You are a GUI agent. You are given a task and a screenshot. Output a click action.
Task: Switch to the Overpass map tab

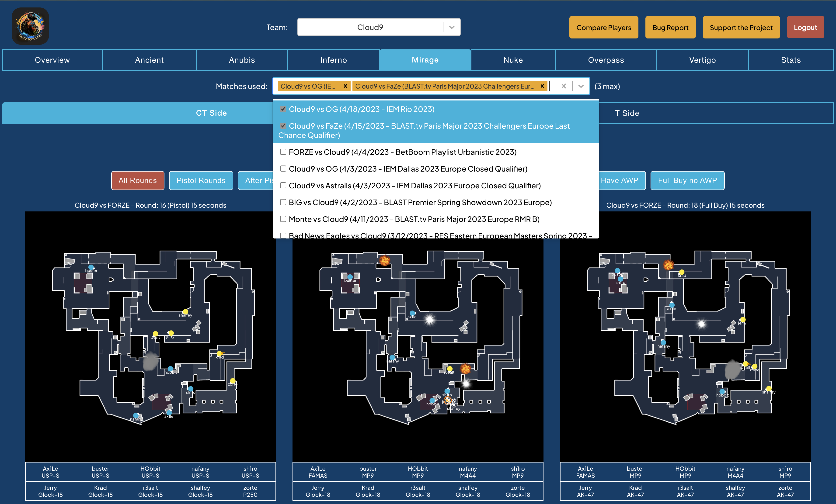(x=606, y=60)
